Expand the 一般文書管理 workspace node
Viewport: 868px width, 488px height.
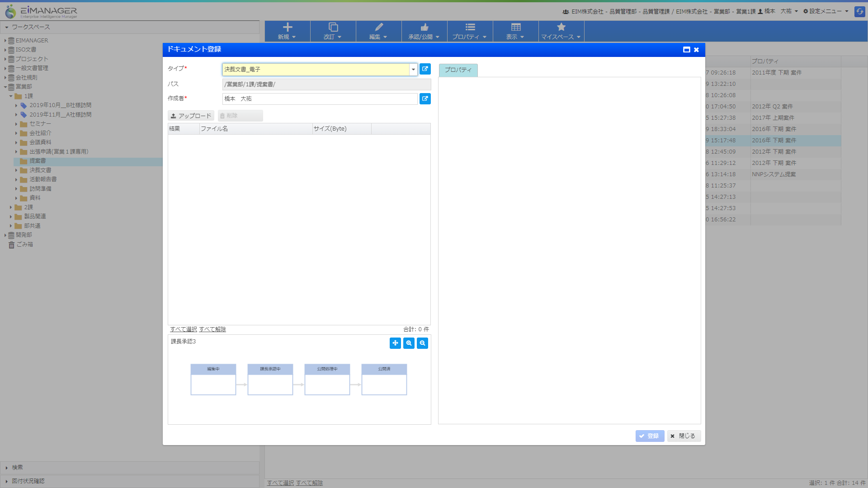5,68
